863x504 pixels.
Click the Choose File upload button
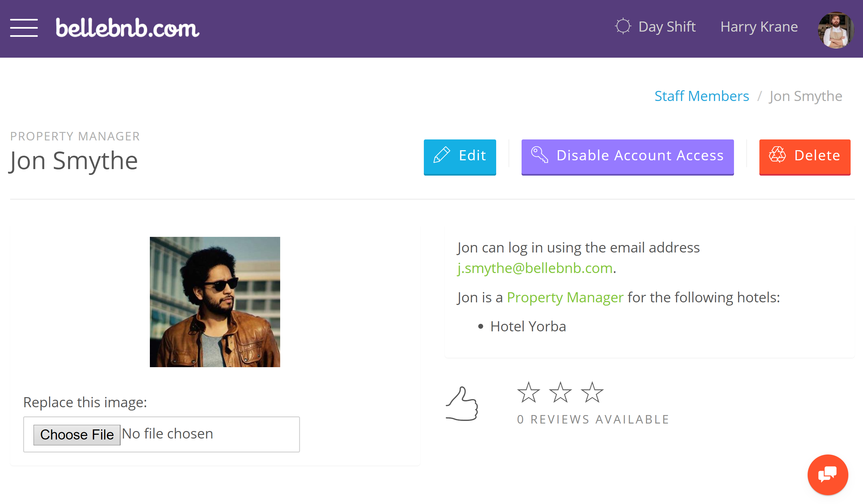point(76,433)
